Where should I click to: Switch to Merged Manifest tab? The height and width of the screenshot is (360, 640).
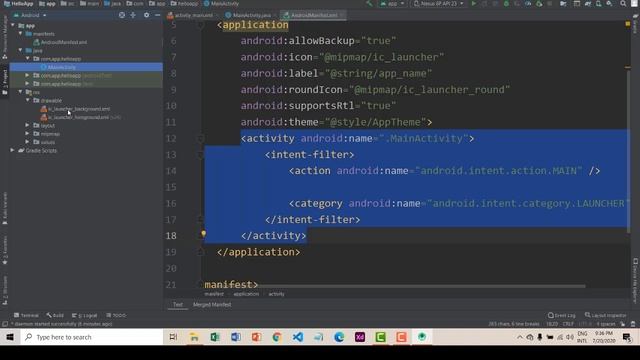[x=212, y=304]
